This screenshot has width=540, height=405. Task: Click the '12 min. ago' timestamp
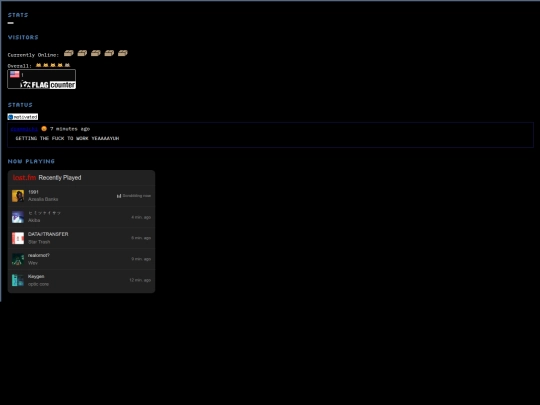tap(140, 280)
